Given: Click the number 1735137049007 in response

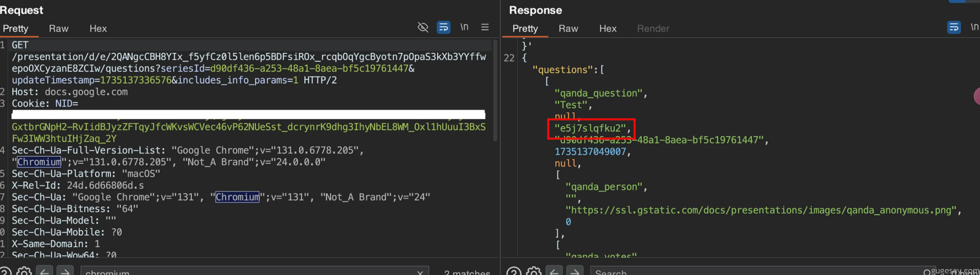Looking at the screenshot, I should 590,152.
